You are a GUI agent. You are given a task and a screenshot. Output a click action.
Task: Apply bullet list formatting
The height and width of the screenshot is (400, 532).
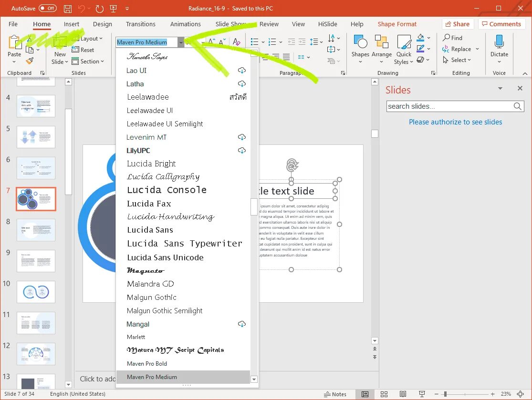(254, 41)
